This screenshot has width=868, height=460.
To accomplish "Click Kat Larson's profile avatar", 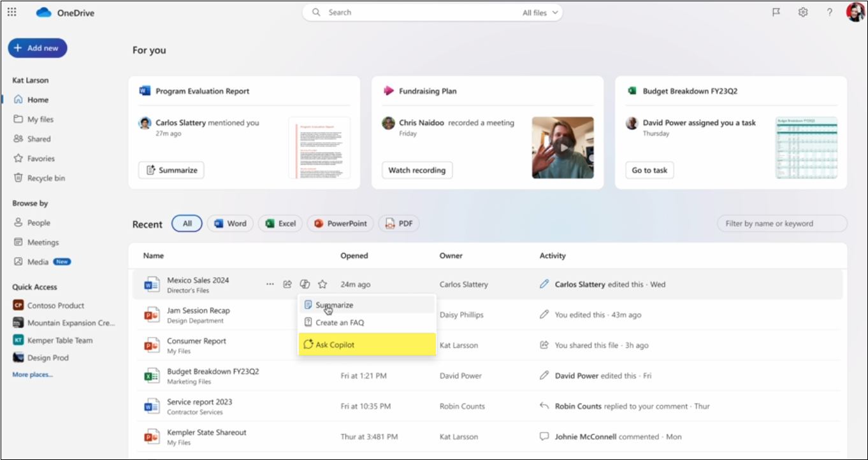I will pos(854,11).
